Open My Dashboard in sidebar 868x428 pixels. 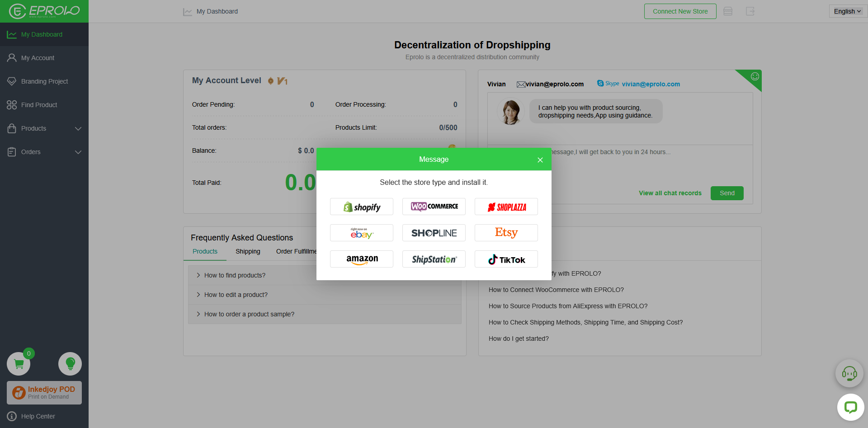pos(44,34)
